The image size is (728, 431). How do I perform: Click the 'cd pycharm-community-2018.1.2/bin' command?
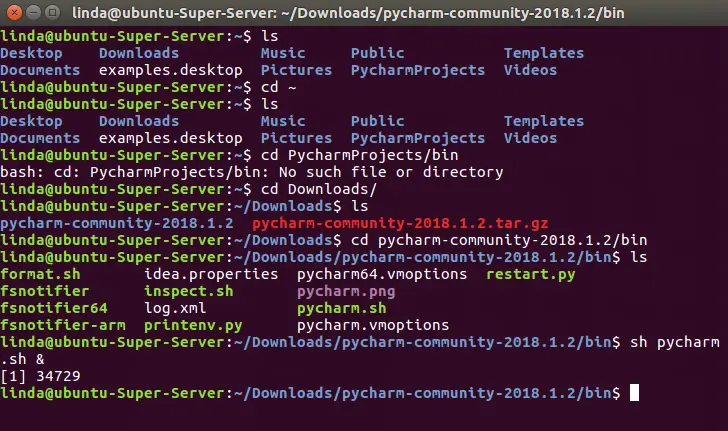(499, 240)
